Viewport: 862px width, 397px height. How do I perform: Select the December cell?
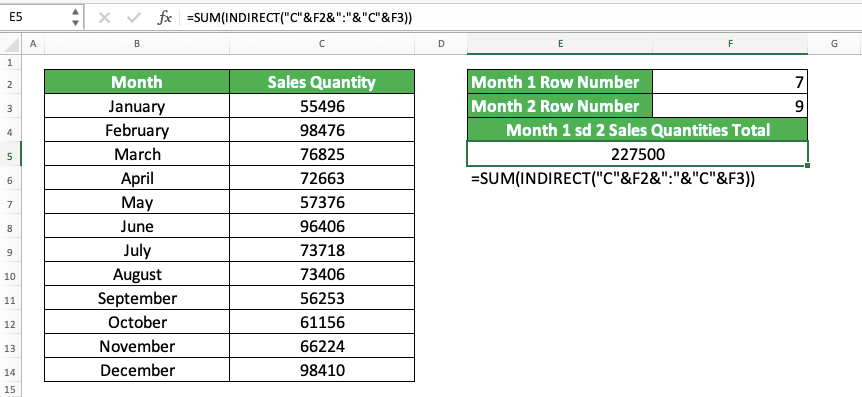pyautogui.click(x=137, y=370)
